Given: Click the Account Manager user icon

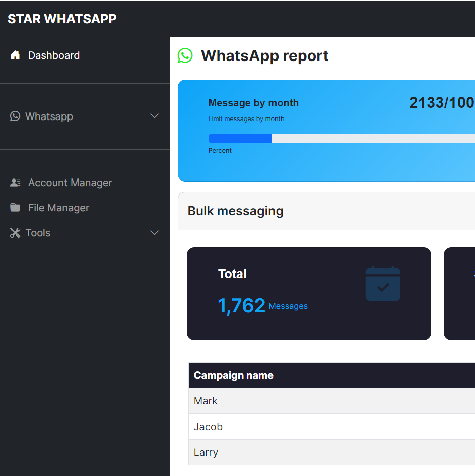Looking at the screenshot, I should 15,183.
